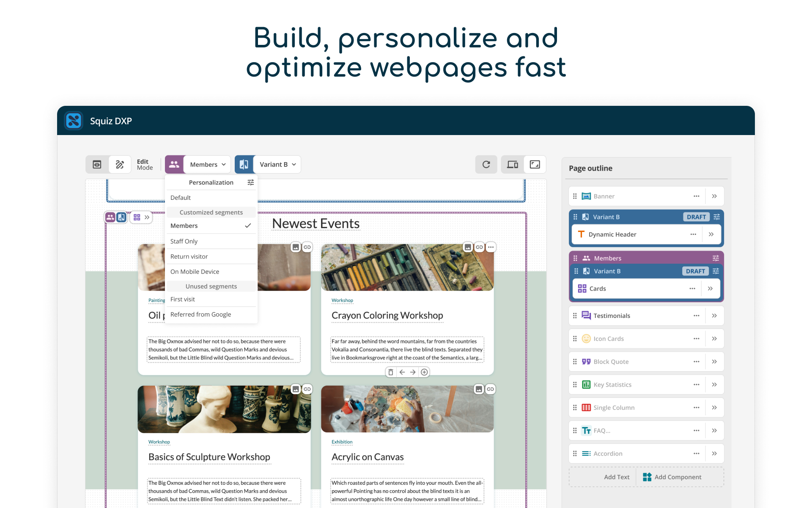
Task: Click the delete icon below the Crayon card
Action: point(390,372)
